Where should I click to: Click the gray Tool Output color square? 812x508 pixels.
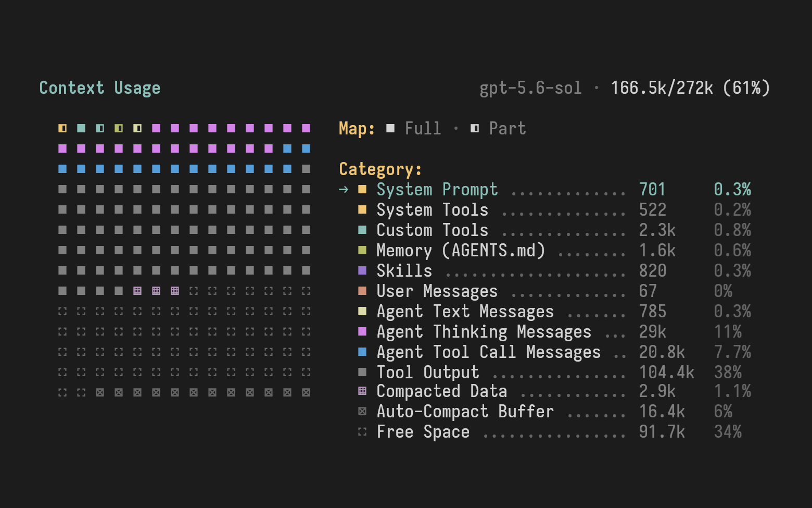coord(362,373)
